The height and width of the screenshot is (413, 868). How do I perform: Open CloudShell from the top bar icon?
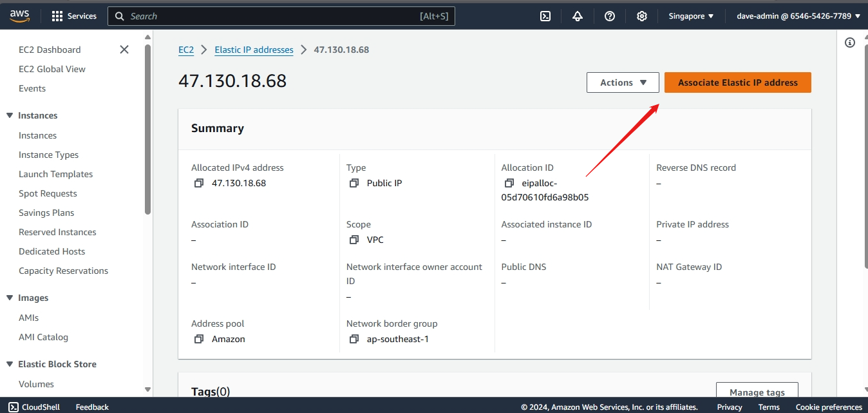pos(545,16)
